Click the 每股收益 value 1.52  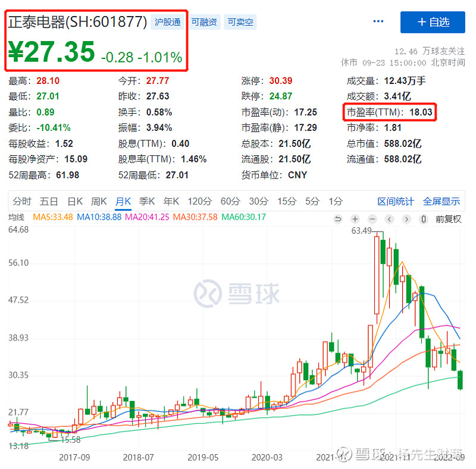[64, 143]
